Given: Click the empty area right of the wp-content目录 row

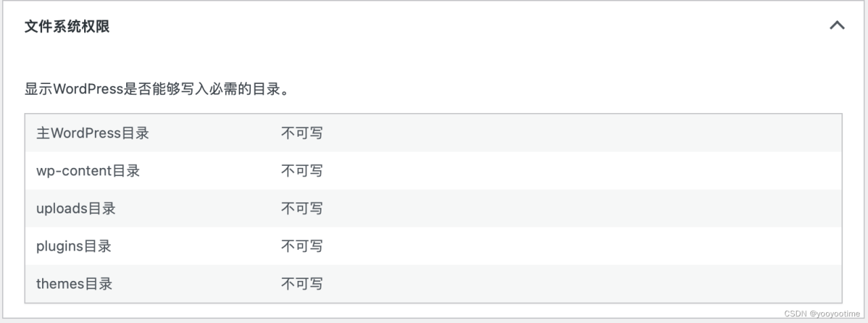Looking at the screenshot, I should click(x=576, y=171).
